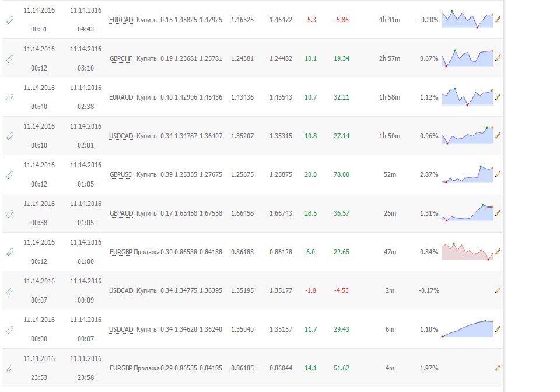Image resolution: width=560 pixels, height=392 pixels.
Task: Click the tag icon on the EURCAD row
Action: pyautogui.click(x=10, y=20)
